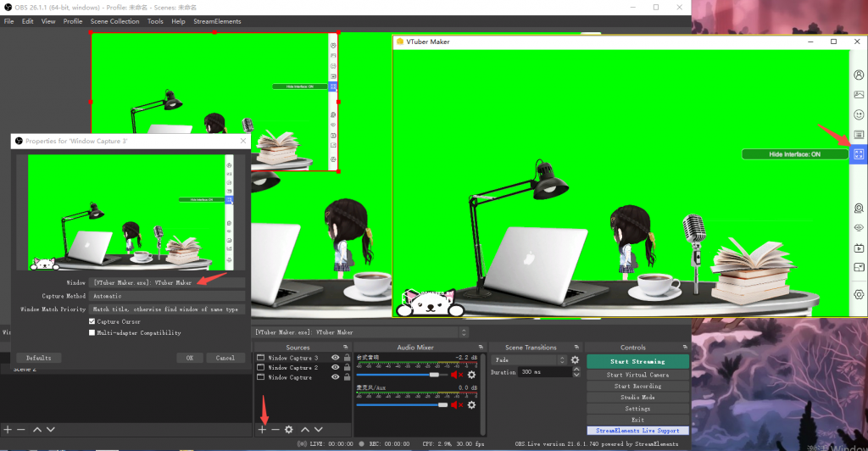Reset properties with Defaults button
The width and height of the screenshot is (868, 451).
pyautogui.click(x=39, y=358)
